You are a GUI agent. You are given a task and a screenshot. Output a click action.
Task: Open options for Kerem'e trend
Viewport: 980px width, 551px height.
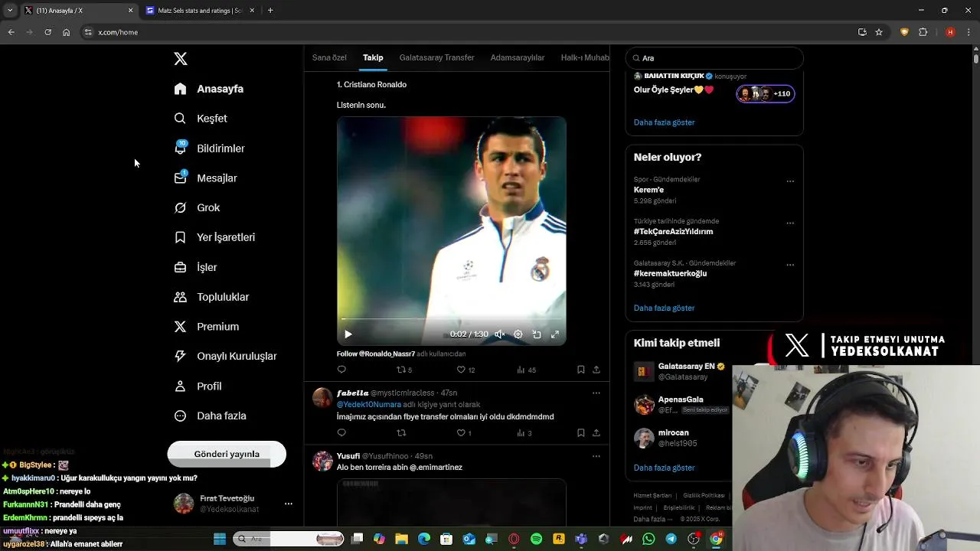[x=790, y=181]
